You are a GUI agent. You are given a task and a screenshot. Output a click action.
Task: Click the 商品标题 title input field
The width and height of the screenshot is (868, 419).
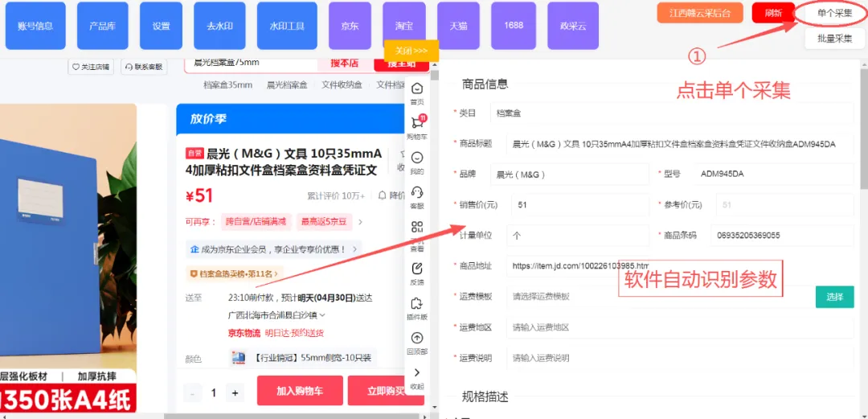click(x=680, y=144)
